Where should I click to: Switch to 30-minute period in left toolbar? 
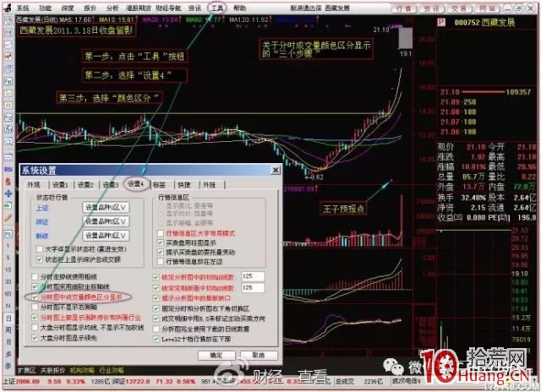[x=8, y=281]
